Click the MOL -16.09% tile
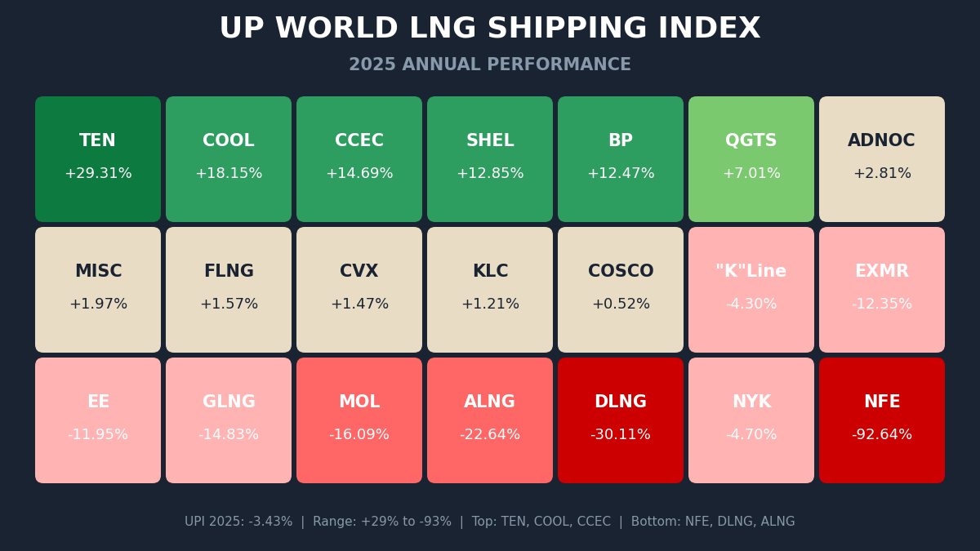Image resolution: width=980 pixels, height=551 pixels. [359, 420]
